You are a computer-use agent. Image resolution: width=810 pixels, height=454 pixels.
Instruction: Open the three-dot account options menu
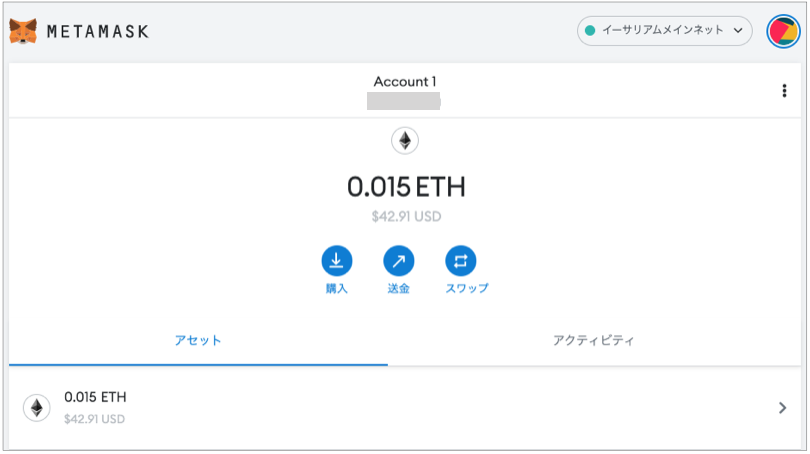click(x=784, y=91)
